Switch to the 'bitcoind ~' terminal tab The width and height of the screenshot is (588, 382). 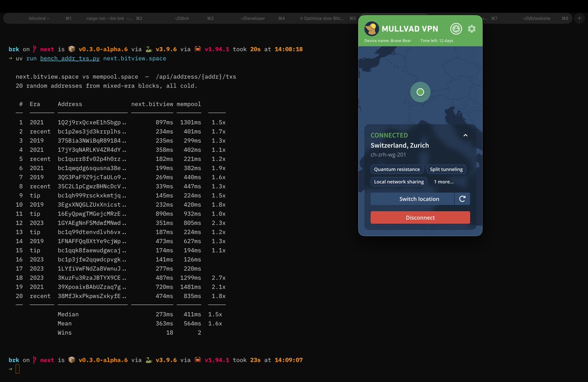click(39, 18)
